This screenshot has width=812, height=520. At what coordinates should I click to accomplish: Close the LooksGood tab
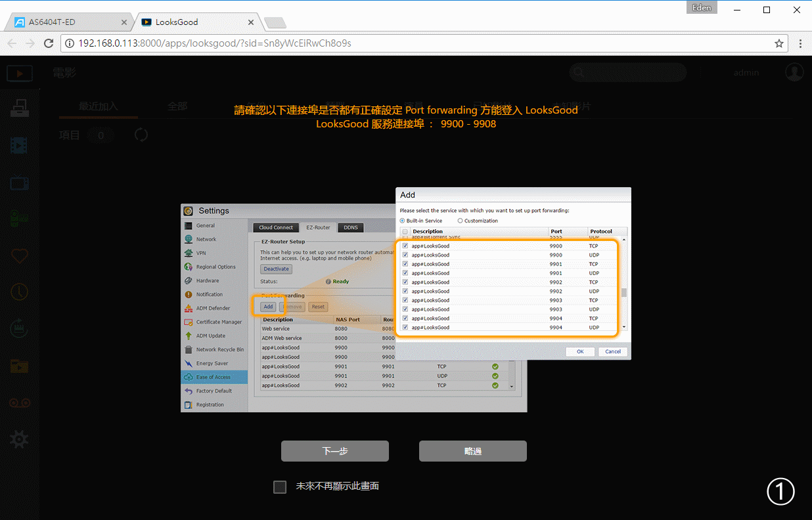pos(250,22)
